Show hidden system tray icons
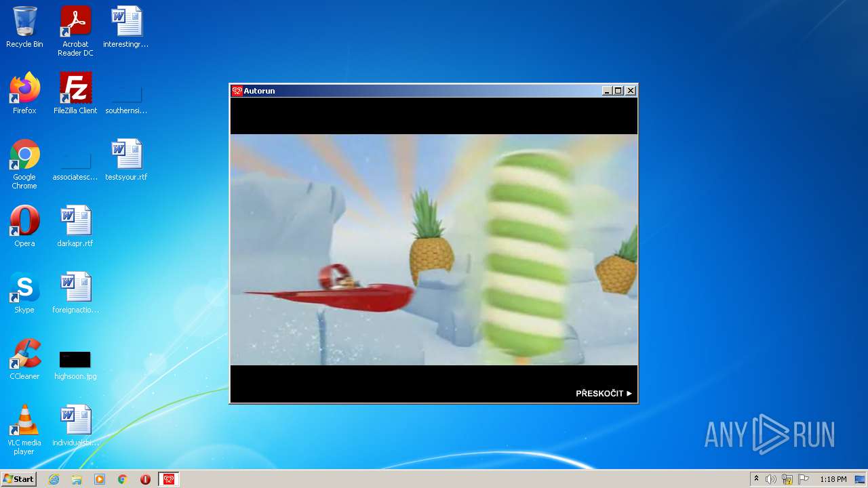The height and width of the screenshot is (488, 868). (x=756, y=479)
